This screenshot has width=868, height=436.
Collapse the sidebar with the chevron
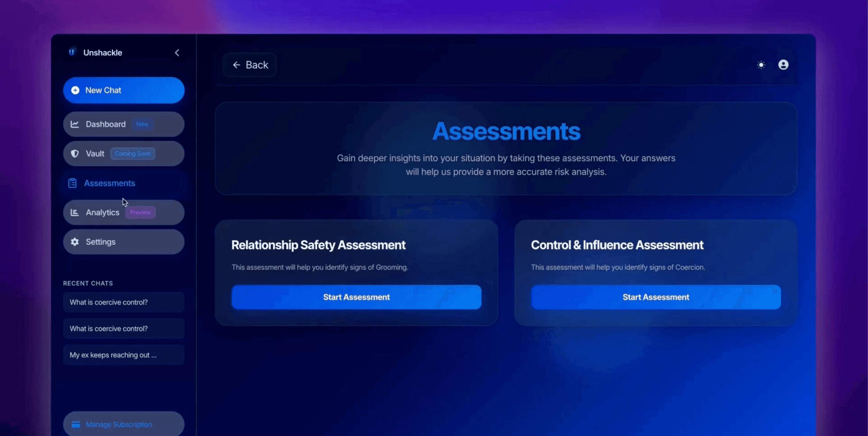click(x=177, y=53)
